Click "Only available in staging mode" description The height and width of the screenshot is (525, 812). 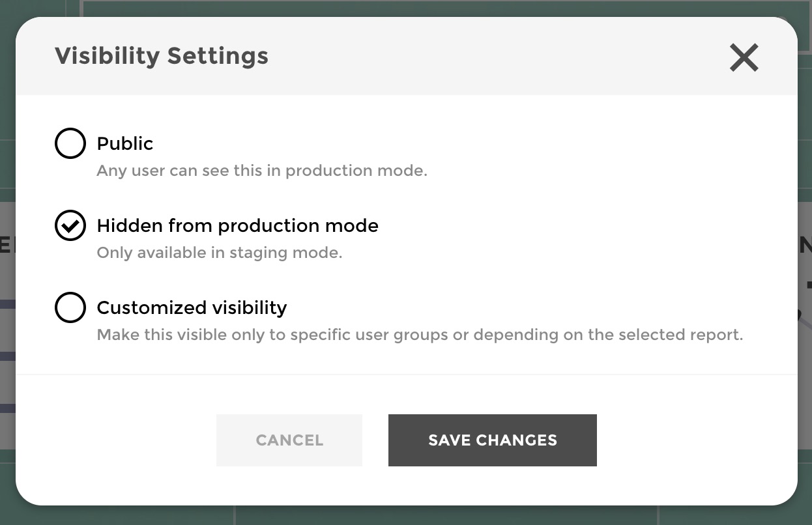[219, 253]
